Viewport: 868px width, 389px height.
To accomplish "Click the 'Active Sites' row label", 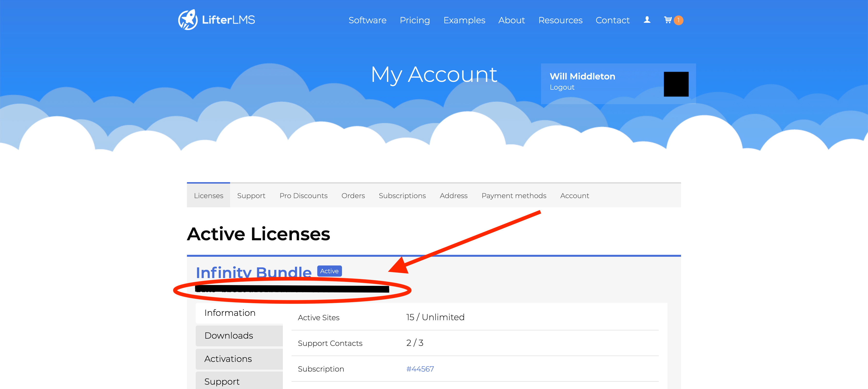I will point(318,318).
